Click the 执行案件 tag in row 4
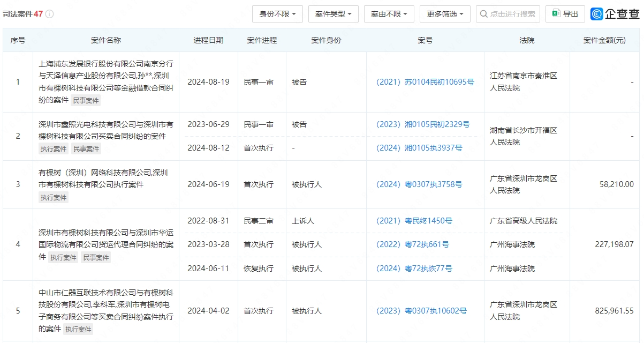This screenshot has height=343, width=644. (64, 258)
